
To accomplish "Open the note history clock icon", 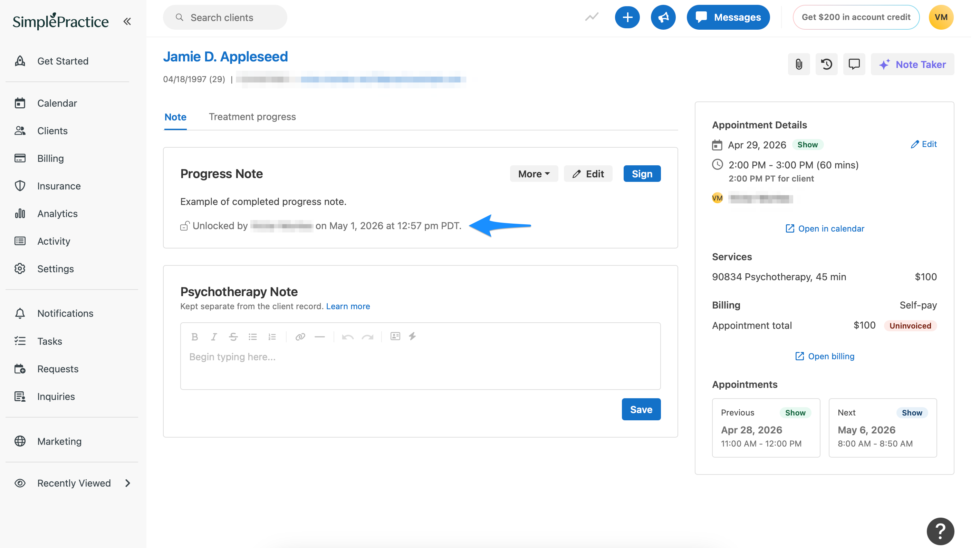I will click(826, 64).
